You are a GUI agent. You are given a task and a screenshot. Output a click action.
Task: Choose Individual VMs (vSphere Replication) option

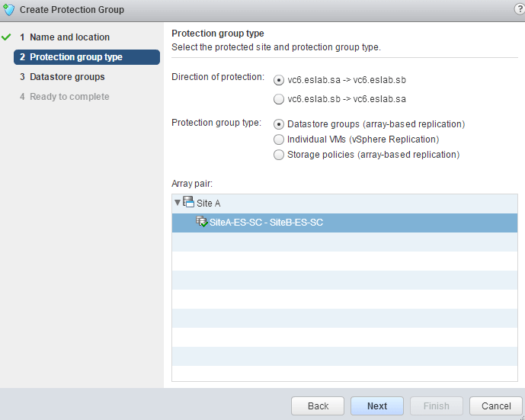279,139
